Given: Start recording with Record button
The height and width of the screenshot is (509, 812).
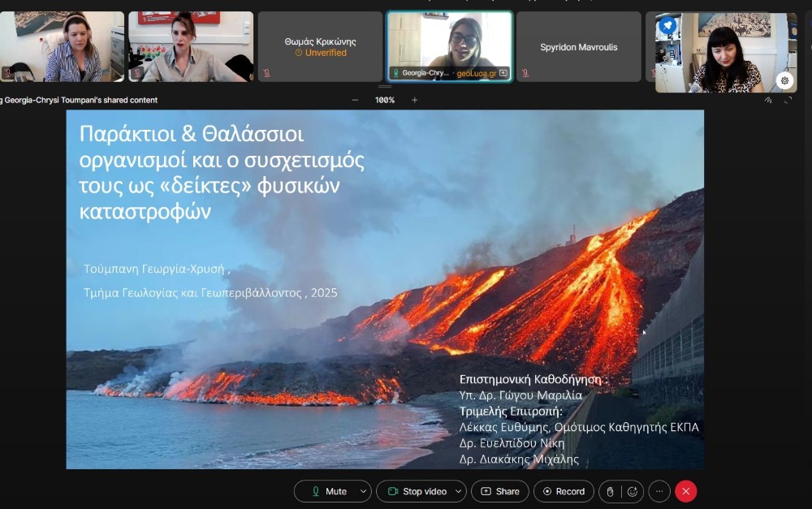Looking at the screenshot, I should pos(564,491).
